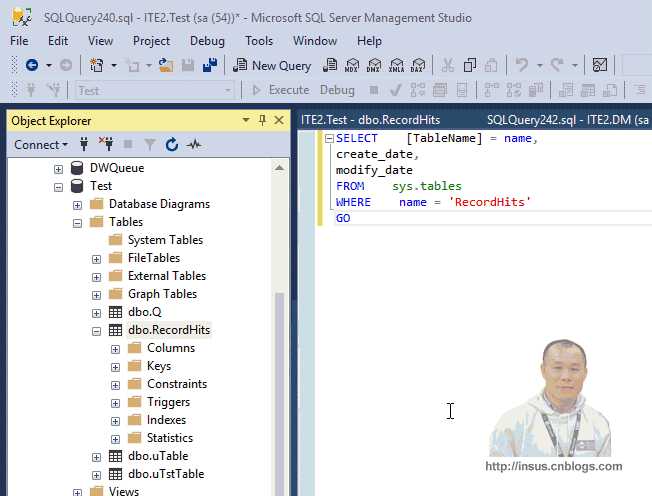Screen dimensions: 652x496
Task: Select the System Tables folder
Action: coord(165,240)
